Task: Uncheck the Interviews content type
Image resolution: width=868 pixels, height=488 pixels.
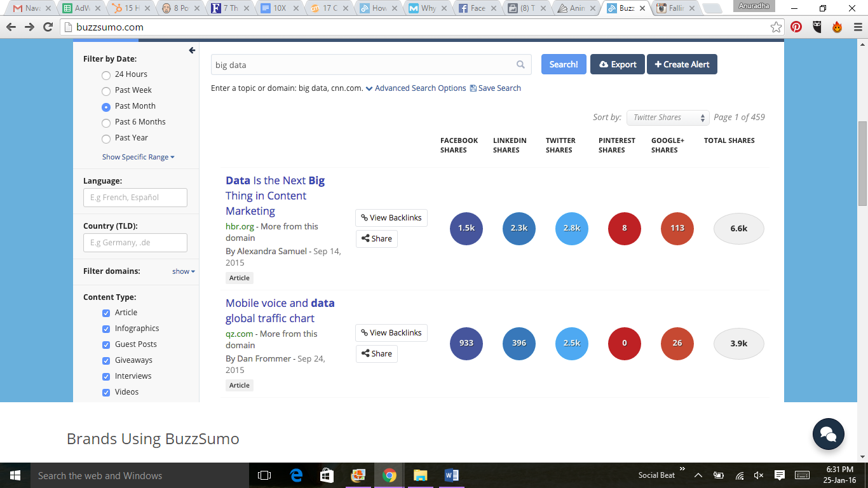Action: [106, 376]
